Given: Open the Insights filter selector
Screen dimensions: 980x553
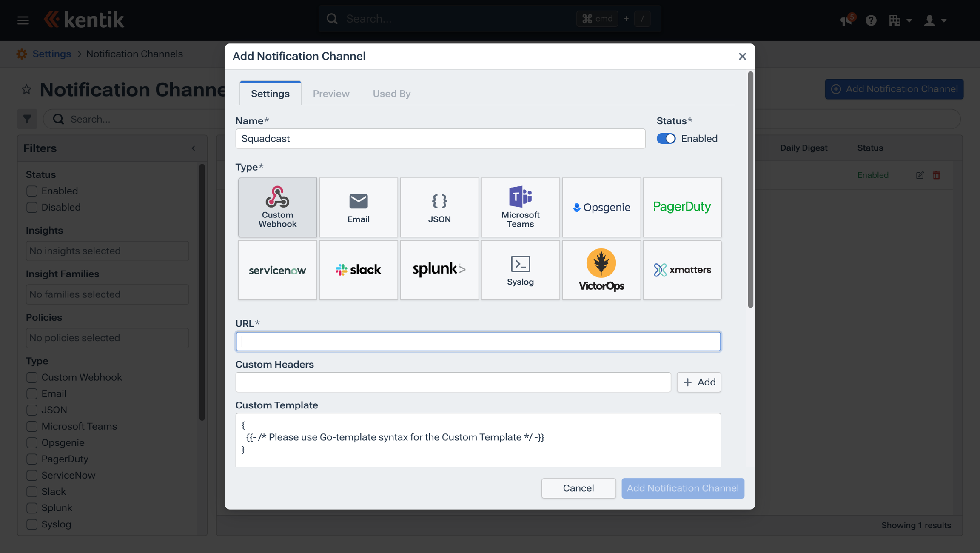Looking at the screenshot, I should [107, 251].
